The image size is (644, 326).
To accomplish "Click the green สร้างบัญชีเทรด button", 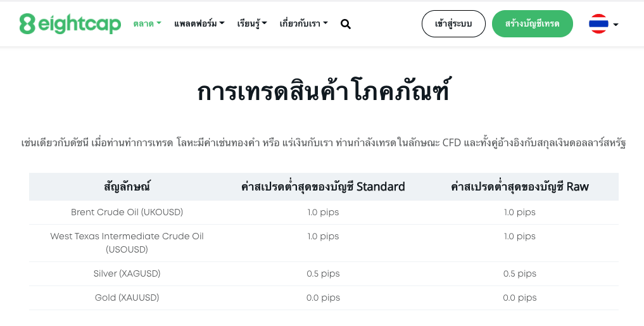I will (533, 24).
